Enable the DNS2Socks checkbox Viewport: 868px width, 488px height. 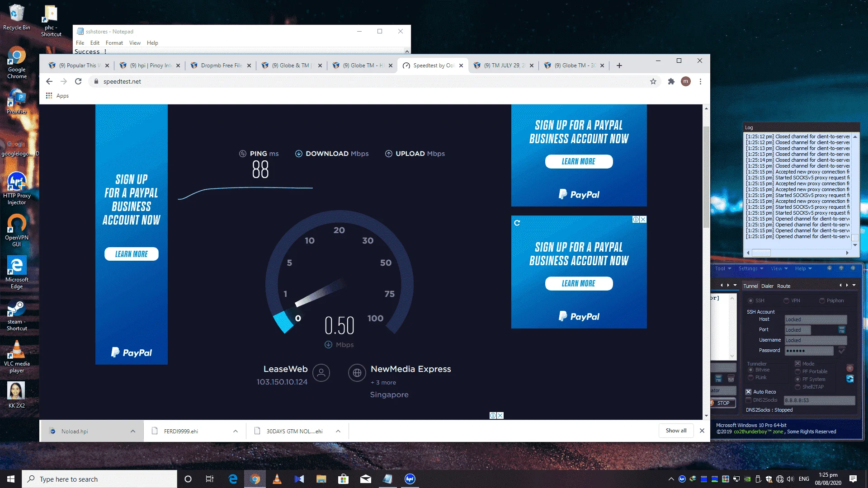pyautogui.click(x=748, y=400)
